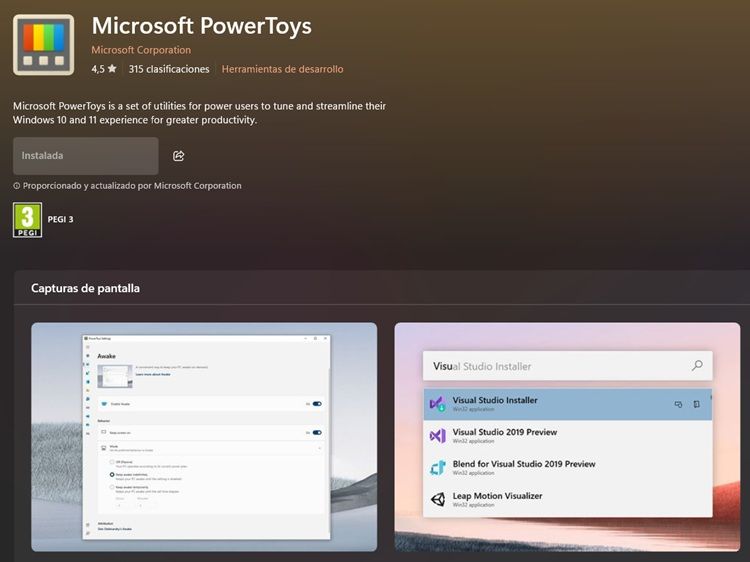
Task: Select the Visual Studio 2019 Preview result
Action: (568, 436)
